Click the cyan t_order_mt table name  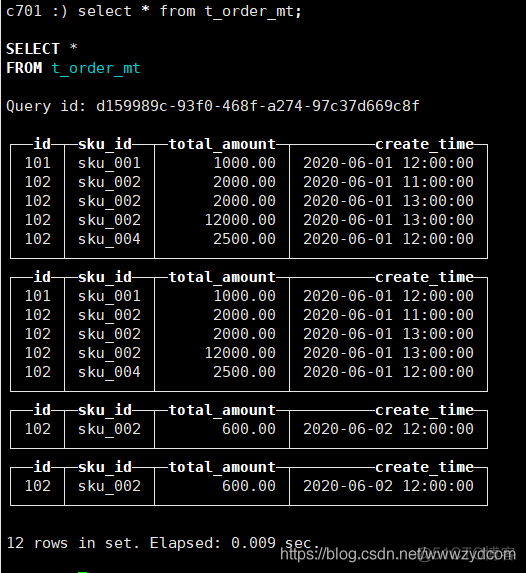[96, 68]
